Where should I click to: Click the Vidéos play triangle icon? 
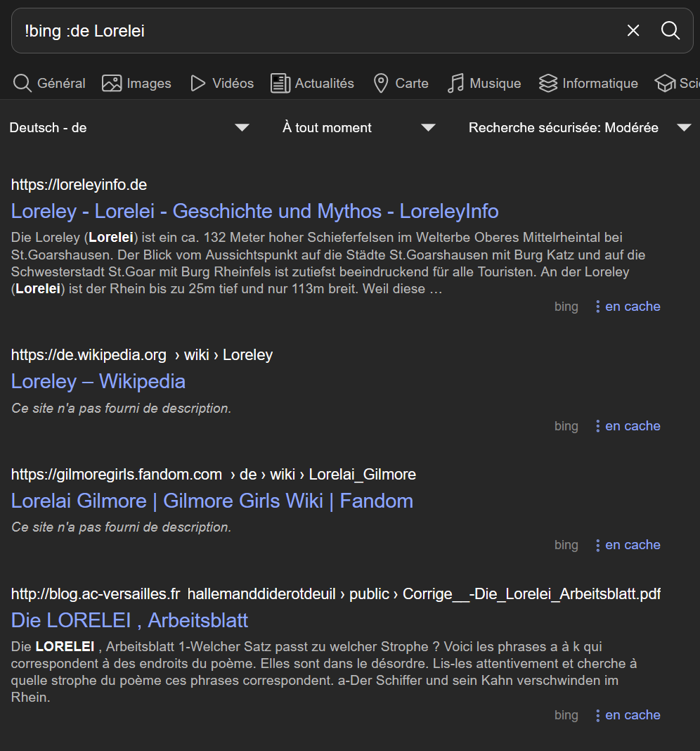(x=197, y=83)
